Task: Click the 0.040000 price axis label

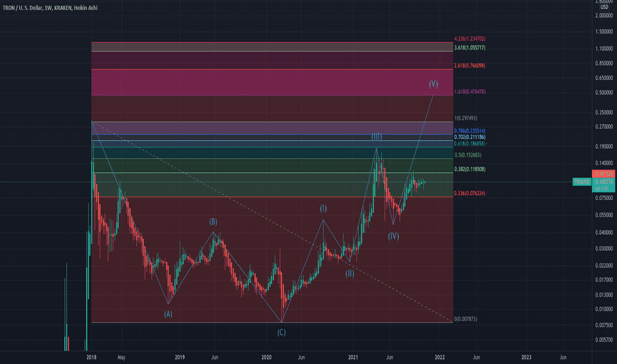Action: pyautogui.click(x=604, y=232)
